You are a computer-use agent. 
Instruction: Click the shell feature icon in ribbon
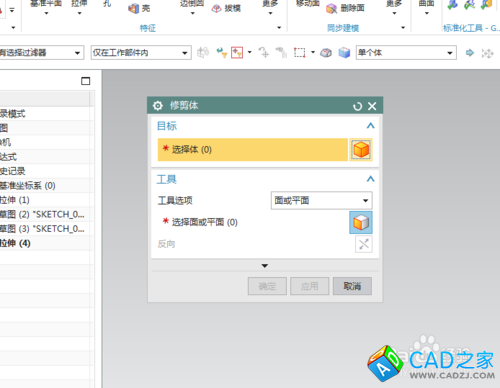134,8
